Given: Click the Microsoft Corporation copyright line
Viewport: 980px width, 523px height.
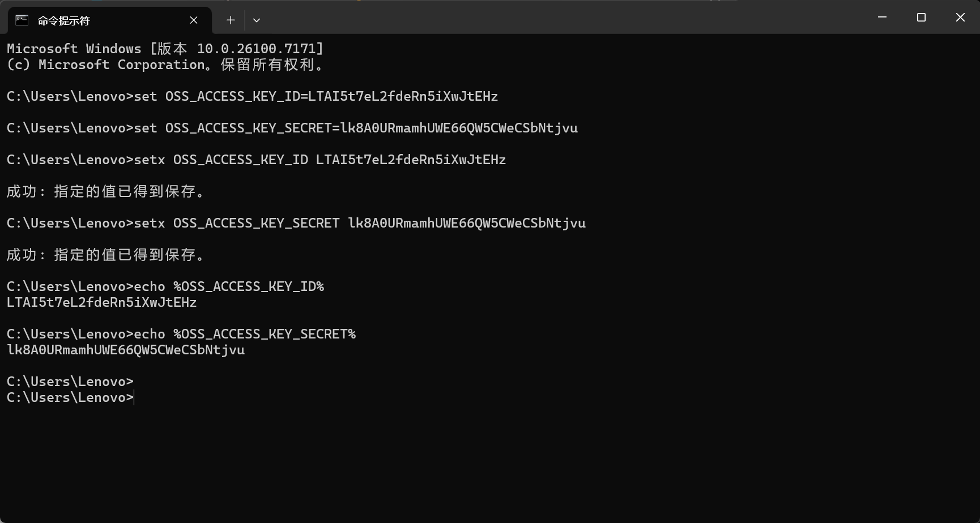Looking at the screenshot, I should click(x=165, y=65).
